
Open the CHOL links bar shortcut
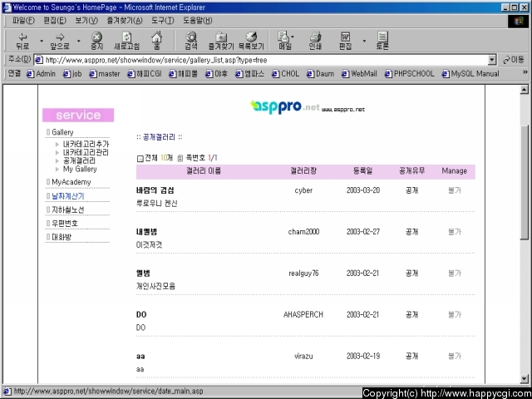pos(286,74)
